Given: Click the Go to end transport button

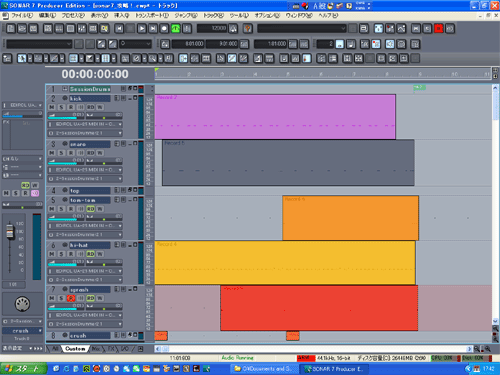Looking at the screenshot, I should coord(153,29).
